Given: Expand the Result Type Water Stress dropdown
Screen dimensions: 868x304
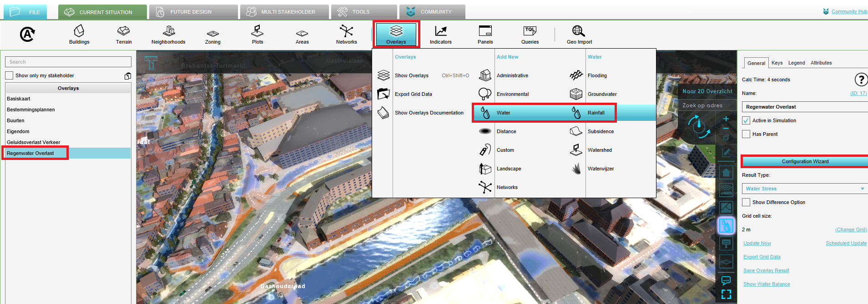Looking at the screenshot, I should [804, 189].
